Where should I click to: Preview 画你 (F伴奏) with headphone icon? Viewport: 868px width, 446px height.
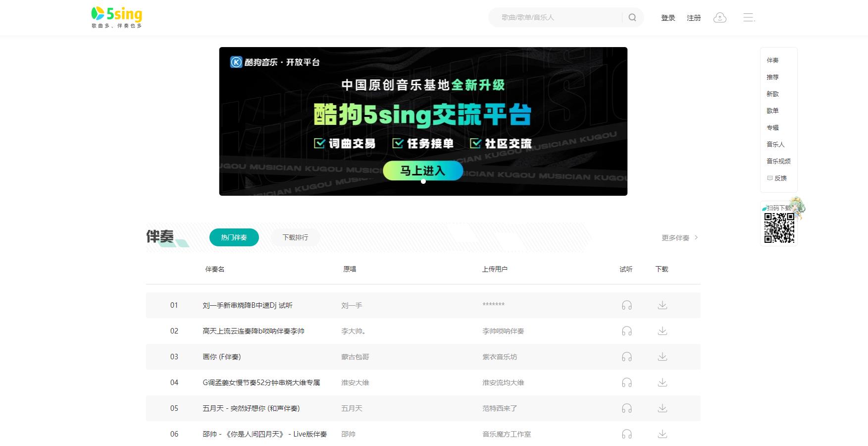(x=627, y=357)
